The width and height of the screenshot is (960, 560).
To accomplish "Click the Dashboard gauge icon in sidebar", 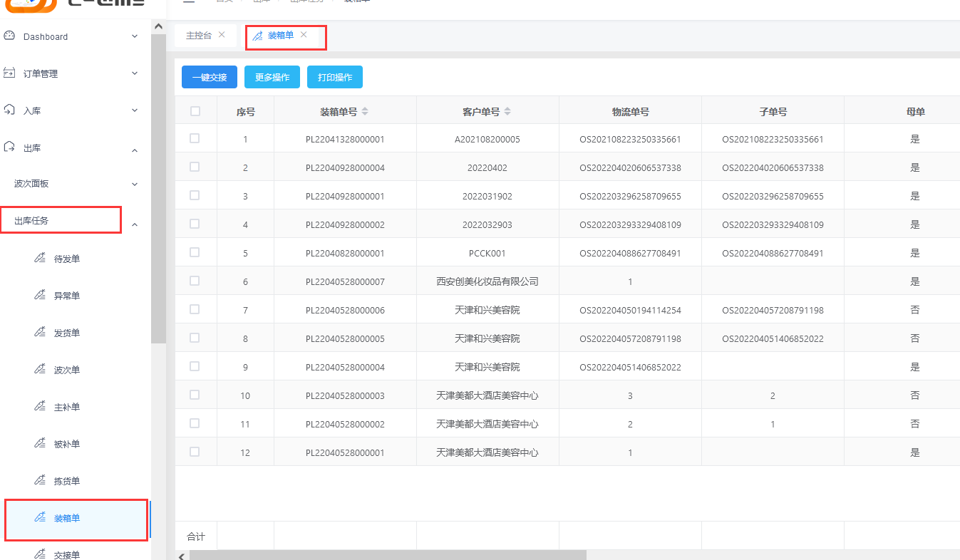I will [x=9, y=36].
